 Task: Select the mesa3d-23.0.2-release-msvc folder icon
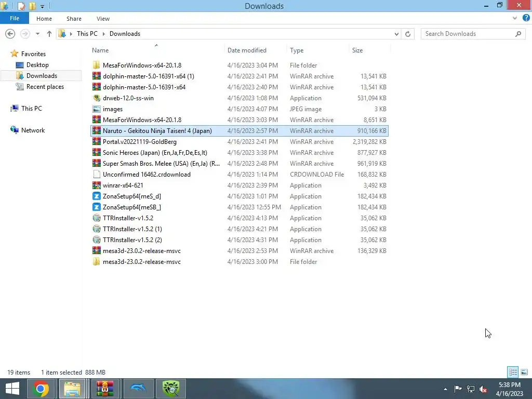click(x=96, y=262)
